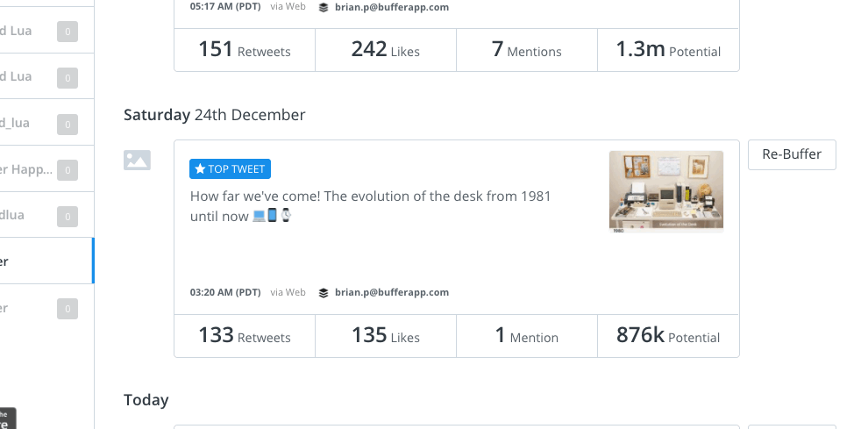This screenshot has width=868, height=429.
Task: Click the zero count badge beside d_lua account
Action: tap(68, 123)
